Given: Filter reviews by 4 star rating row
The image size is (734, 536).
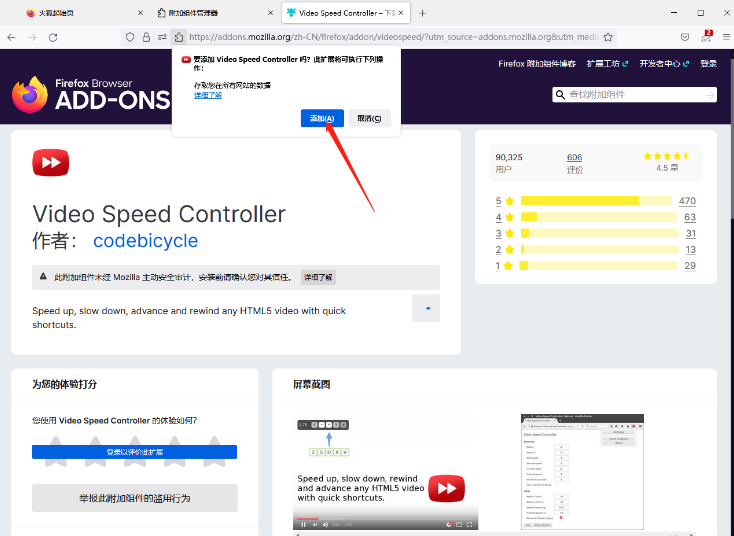Looking at the screenshot, I should pyautogui.click(x=596, y=217).
